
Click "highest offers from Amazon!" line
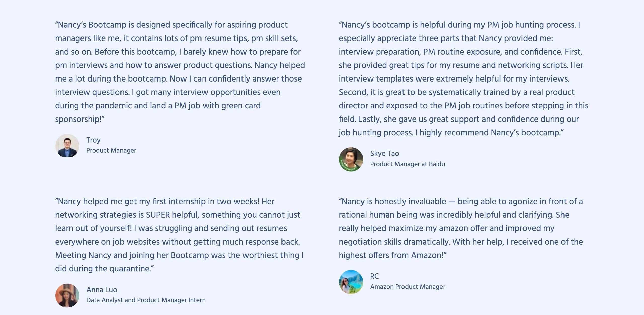click(x=392, y=255)
